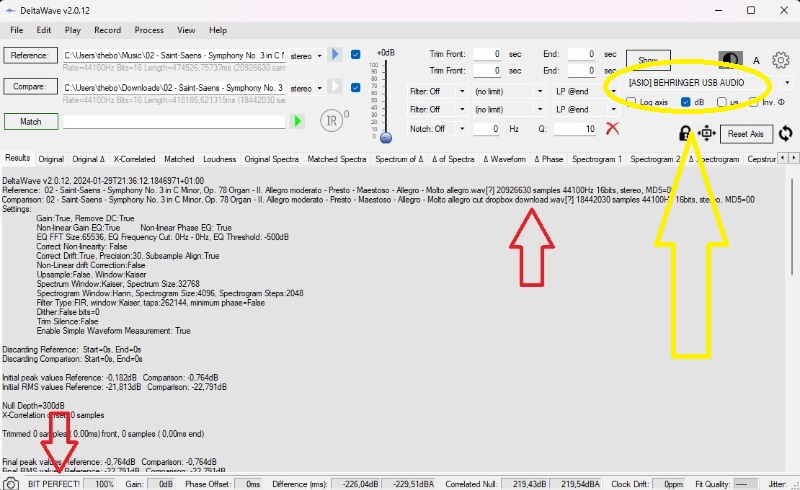
Task: Enable the Log axis checkbox
Action: tap(631, 102)
